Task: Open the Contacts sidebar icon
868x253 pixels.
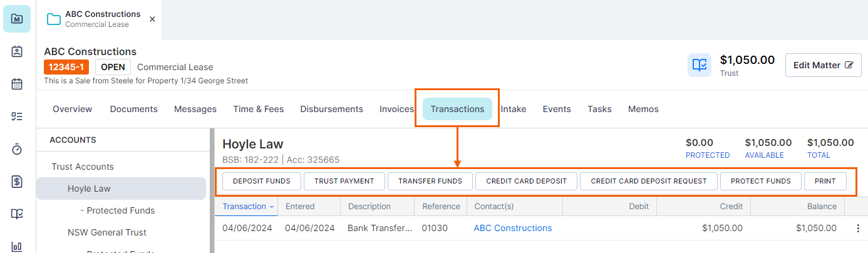Action: click(17, 51)
